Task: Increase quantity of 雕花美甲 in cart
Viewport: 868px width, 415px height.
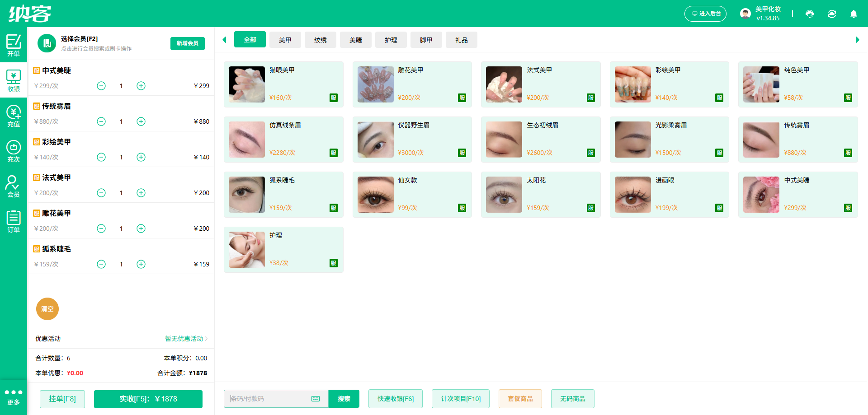Action: tap(141, 228)
